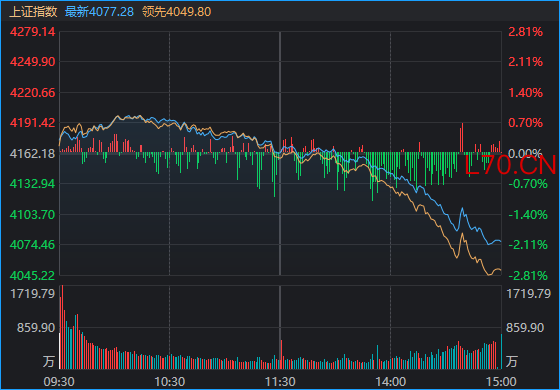This screenshot has width=560, height=390.
Task: Click the -0.70% percent label
Action: 528,184
